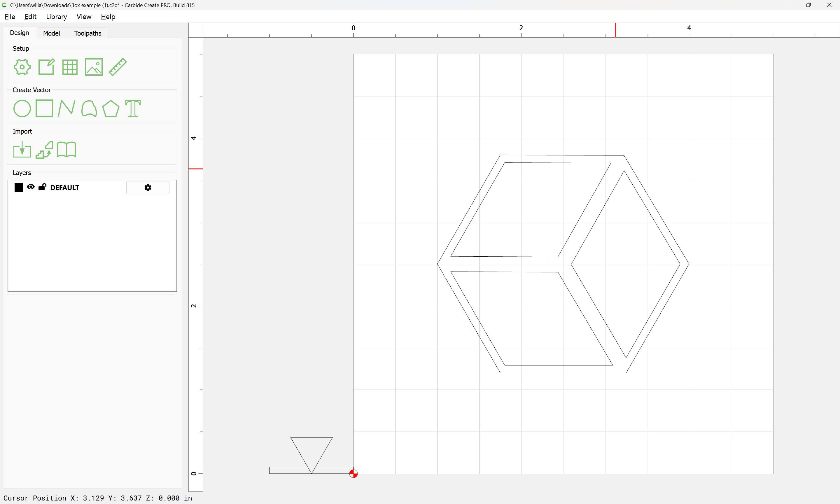Switch to the Toolpaths tab
The width and height of the screenshot is (840, 504).
coord(87,33)
